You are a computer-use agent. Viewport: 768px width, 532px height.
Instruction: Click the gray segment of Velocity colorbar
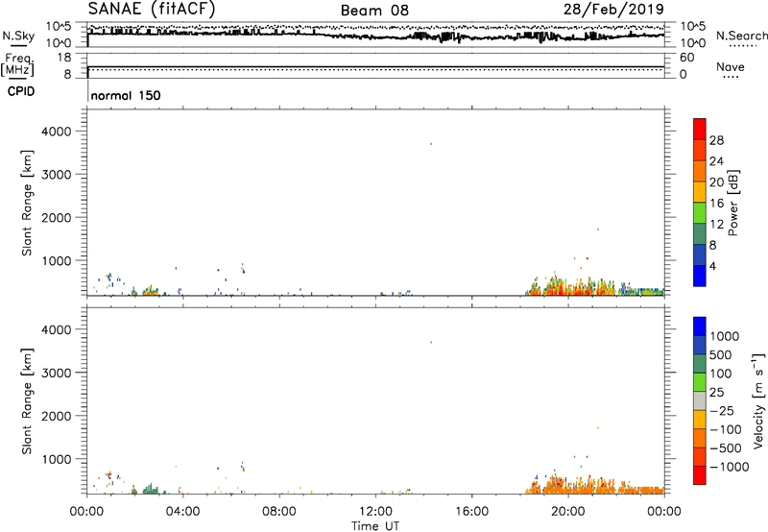[700, 400]
